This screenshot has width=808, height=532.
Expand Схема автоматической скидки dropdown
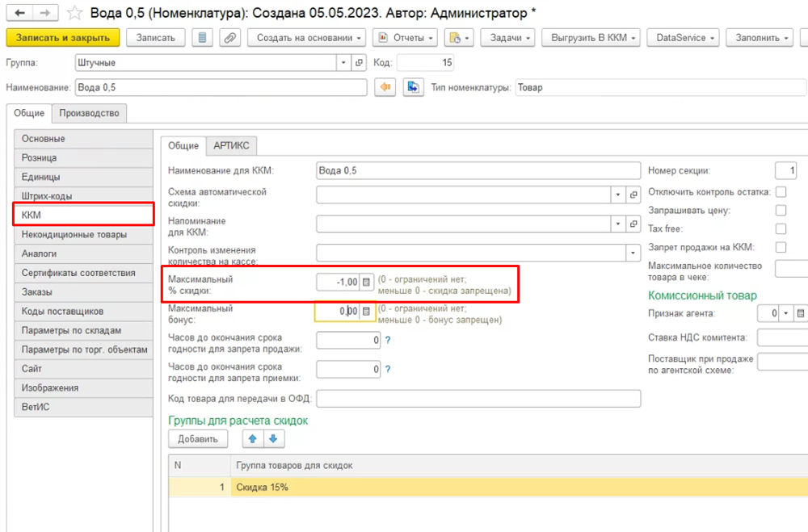(x=617, y=195)
